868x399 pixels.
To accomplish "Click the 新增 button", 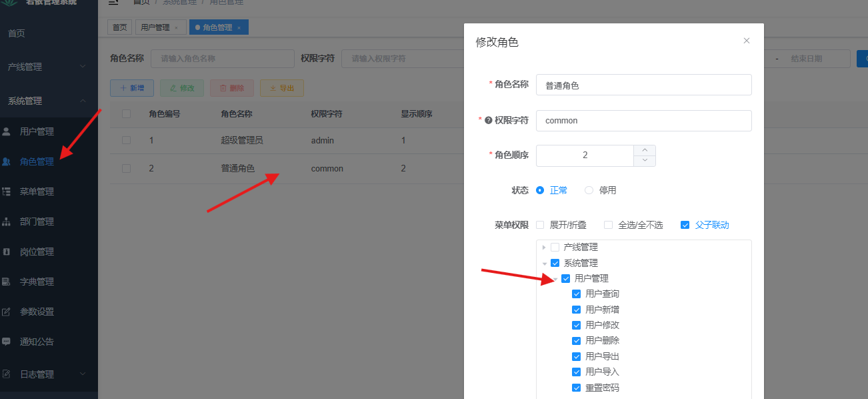I will (132, 88).
